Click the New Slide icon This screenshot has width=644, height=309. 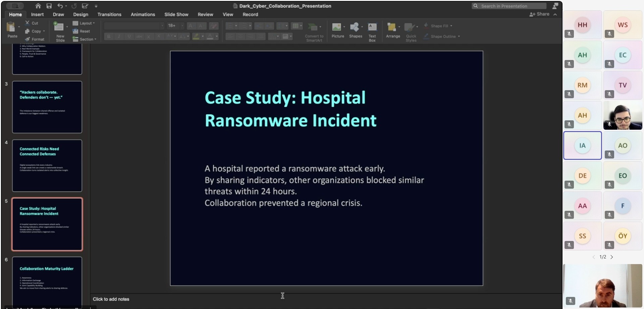59,27
